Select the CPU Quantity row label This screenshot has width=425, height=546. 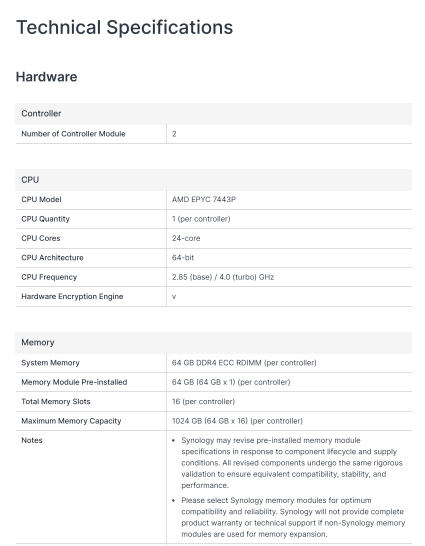pos(45,219)
